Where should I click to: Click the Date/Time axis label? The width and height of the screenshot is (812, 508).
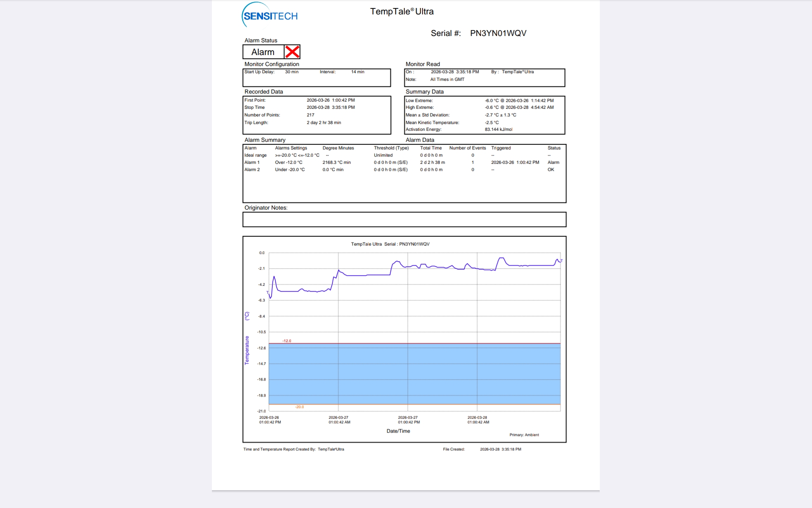pos(398,431)
